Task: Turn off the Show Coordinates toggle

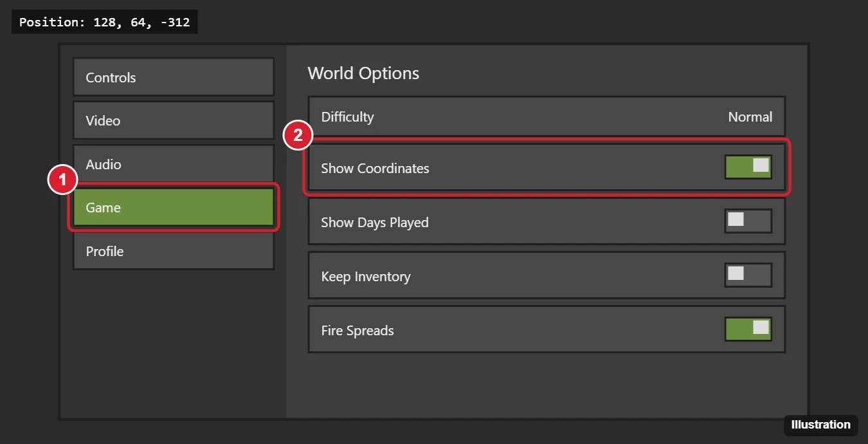Action: [748, 167]
